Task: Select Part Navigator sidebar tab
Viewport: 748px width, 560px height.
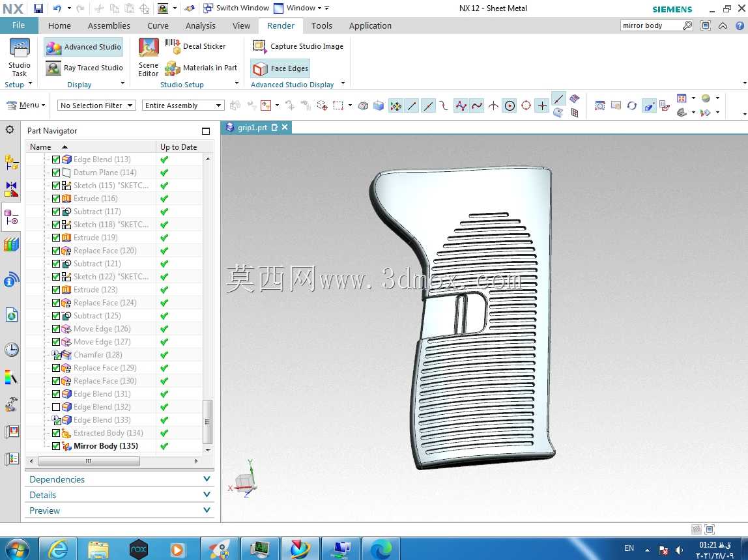Action: 12,217
